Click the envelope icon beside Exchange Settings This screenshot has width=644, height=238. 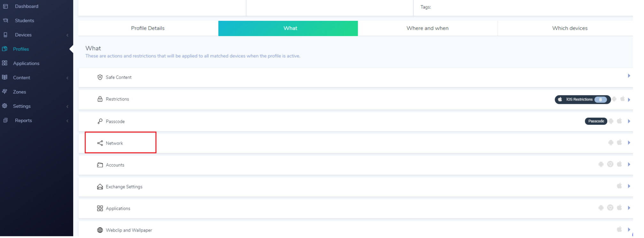pyautogui.click(x=100, y=187)
